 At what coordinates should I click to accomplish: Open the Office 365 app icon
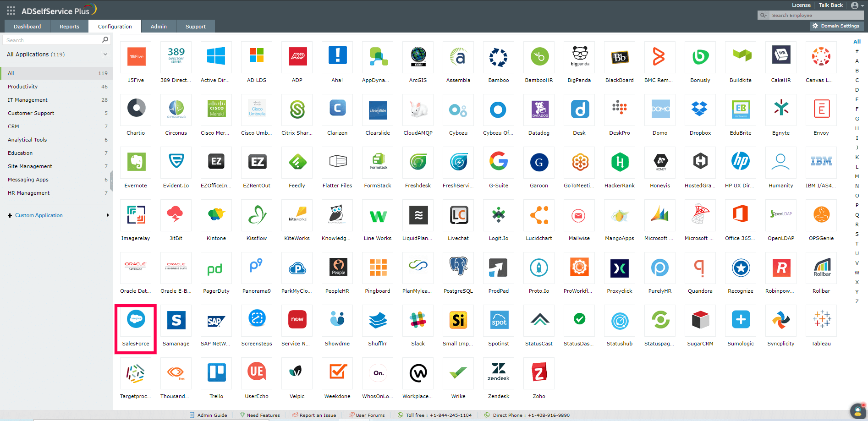[741, 214]
